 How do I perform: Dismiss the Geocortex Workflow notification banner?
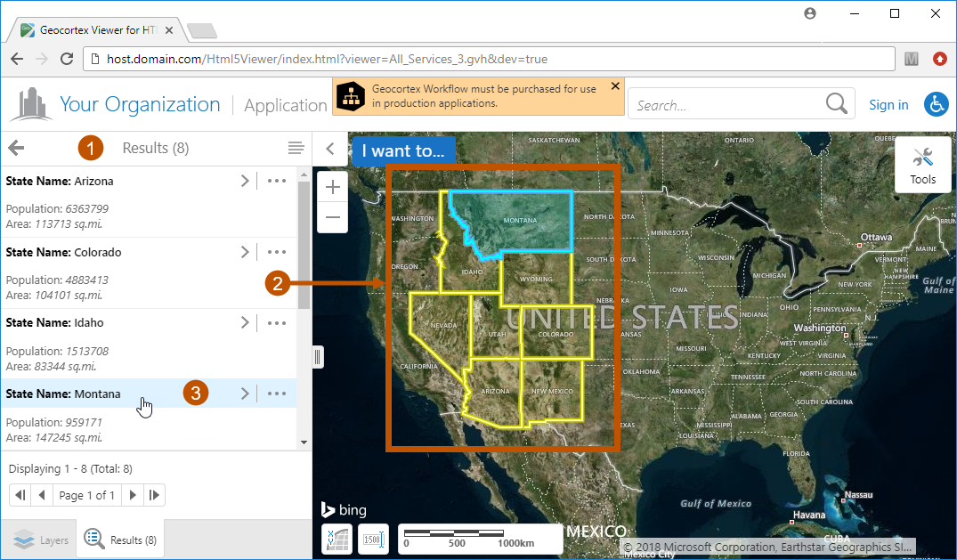(x=615, y=86)
